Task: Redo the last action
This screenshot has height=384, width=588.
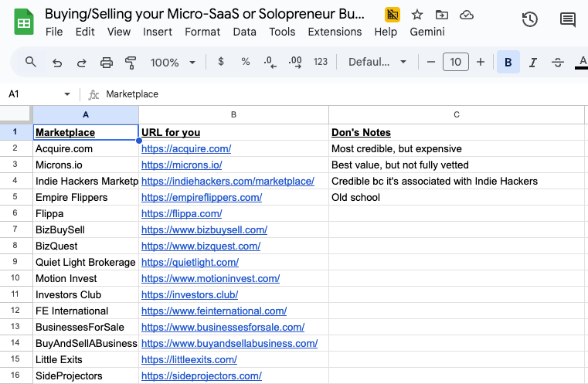Action: 81,63
